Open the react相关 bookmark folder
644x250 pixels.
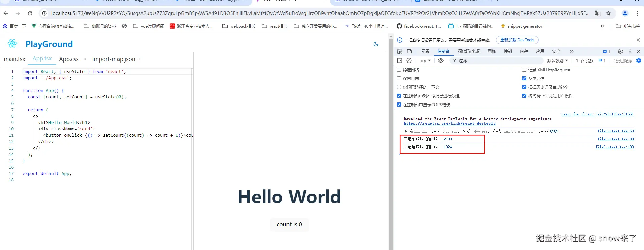click(x=274, y=26)
